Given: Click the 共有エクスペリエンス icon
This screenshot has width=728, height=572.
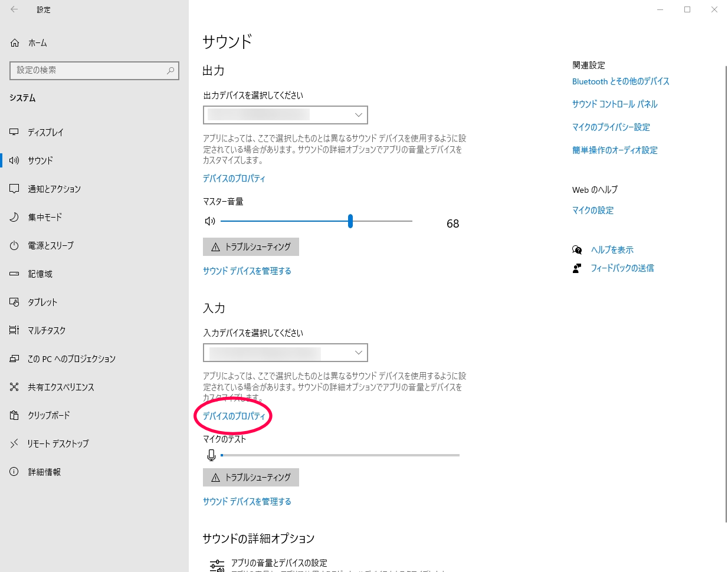Looking at the screenshot, I should [x=14, y=387].
